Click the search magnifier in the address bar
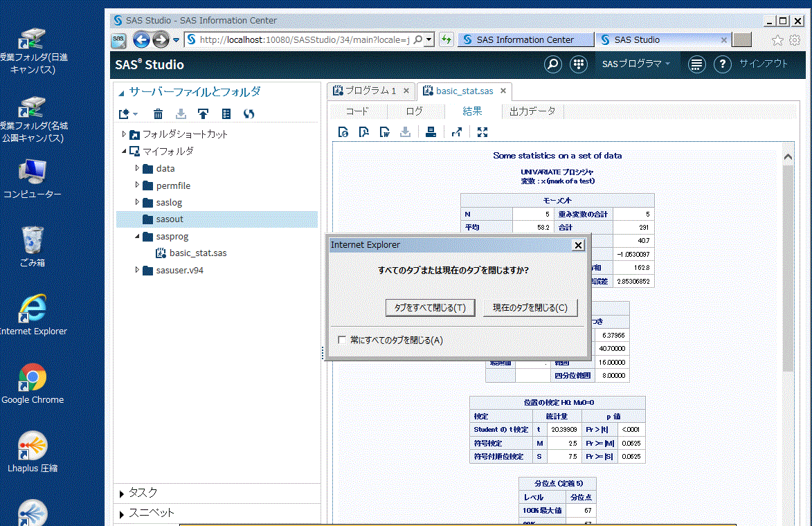This screenshot has width=812, height=526. [418, 39]
